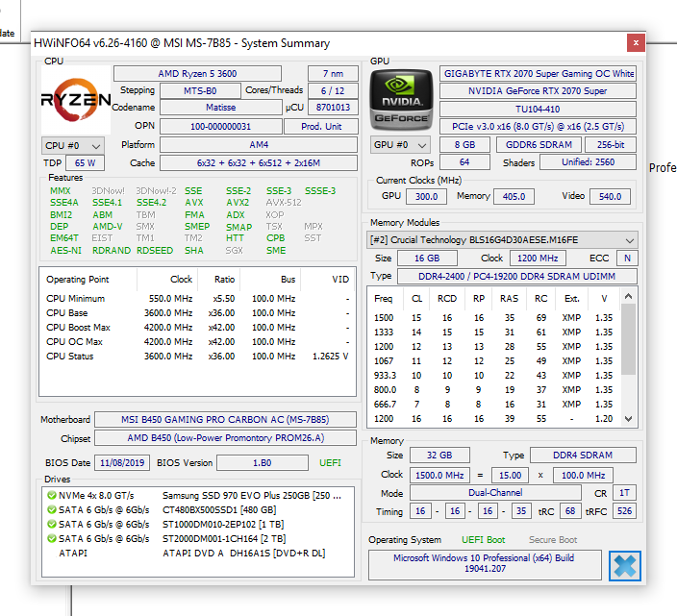Viewport: 677px width, 616px height.
Task: Click the PCIe v3.0 x16 field
Action: (x=538, y=127)
